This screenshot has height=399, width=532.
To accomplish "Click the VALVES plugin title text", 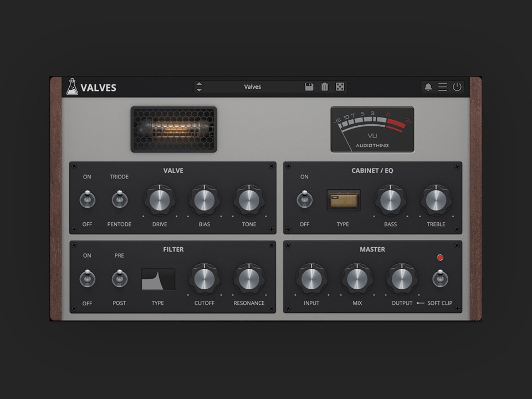I will 99,88.
